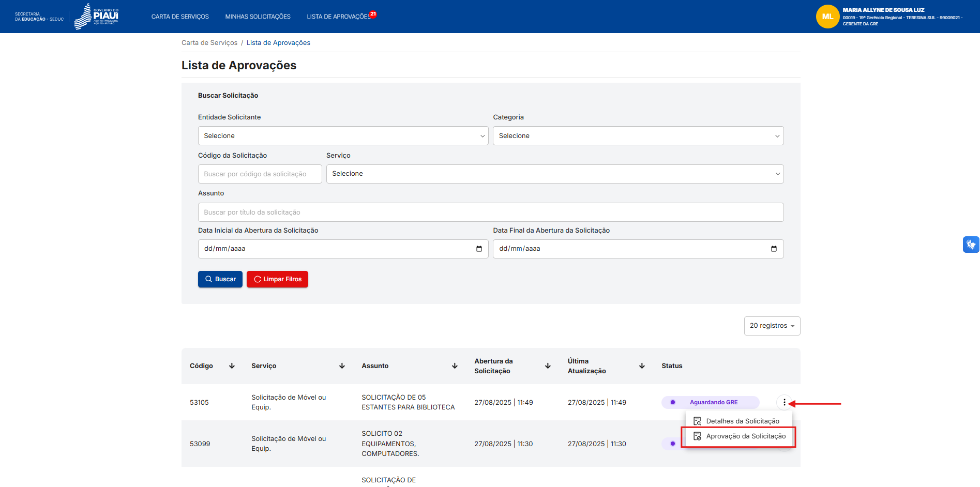Image resolution: width=980 pixels, height=487 pixels.
Task: Expand the Categoria dropdown
Action: click(638, 136)
